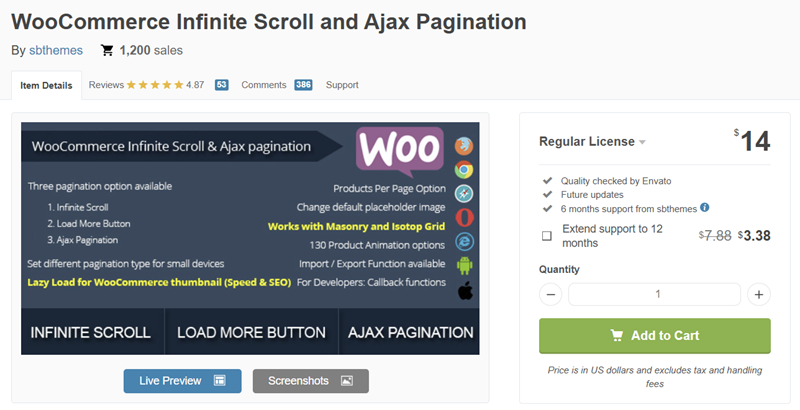
Task: Click the Quantity input field
Action: [655, 294]
